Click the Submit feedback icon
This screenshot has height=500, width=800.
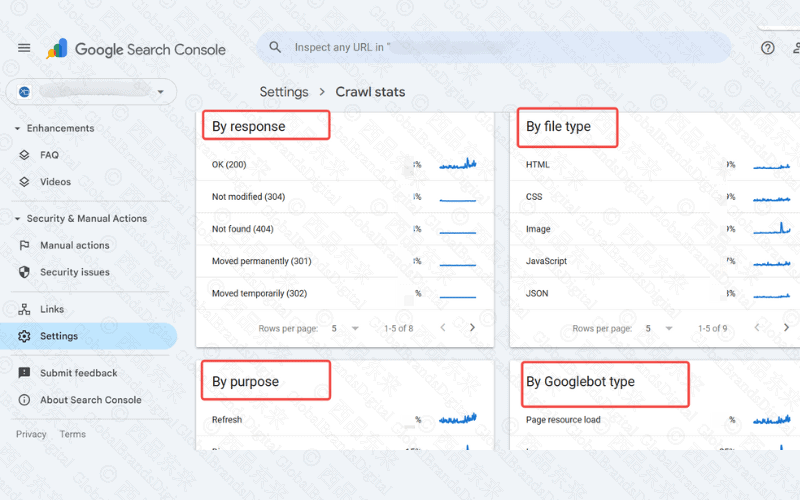(x=25, y=373)
